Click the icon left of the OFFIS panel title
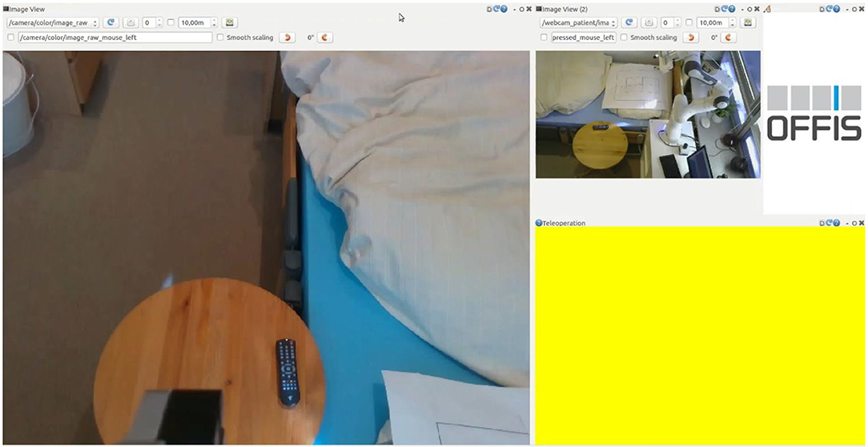868x447 pixels. coord(766,9)
